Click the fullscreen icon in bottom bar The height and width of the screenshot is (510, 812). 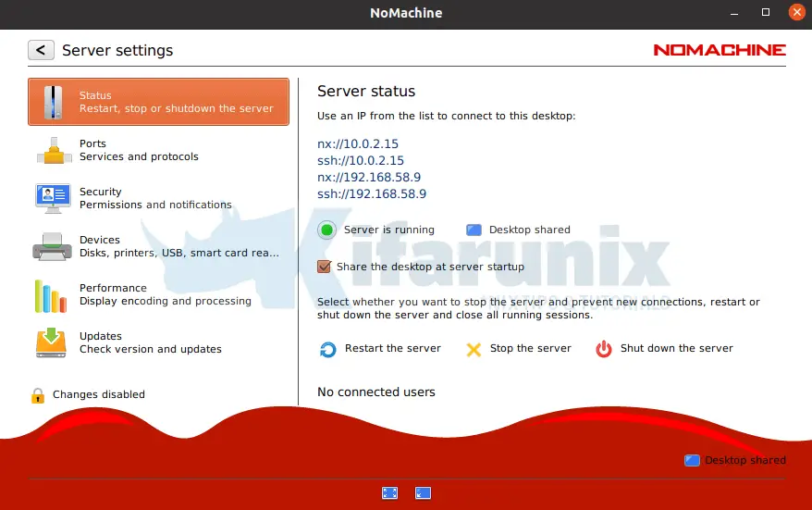click(390, 493)
